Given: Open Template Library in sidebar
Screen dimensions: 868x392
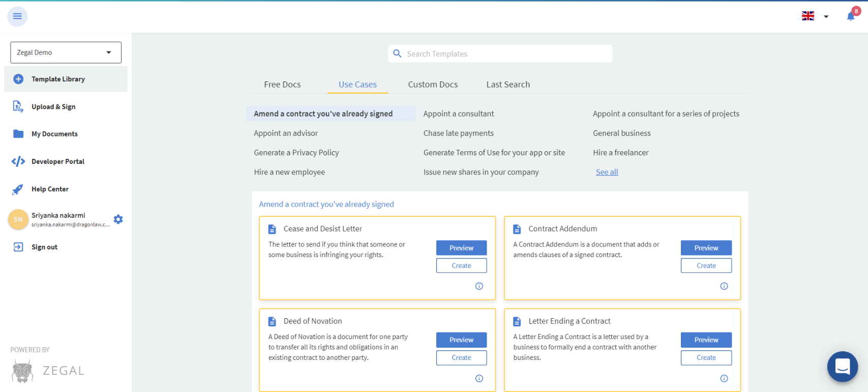Looking at the screenshot, I should coord(66,79).
